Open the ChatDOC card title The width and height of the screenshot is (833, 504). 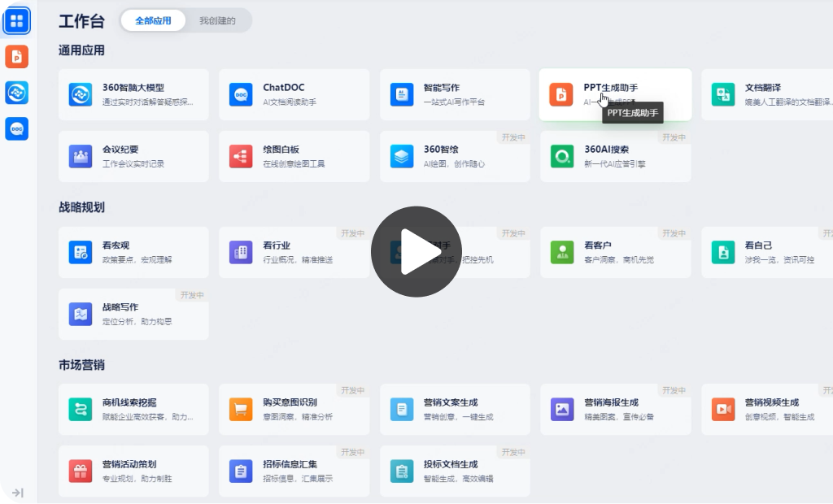point(284,88)
